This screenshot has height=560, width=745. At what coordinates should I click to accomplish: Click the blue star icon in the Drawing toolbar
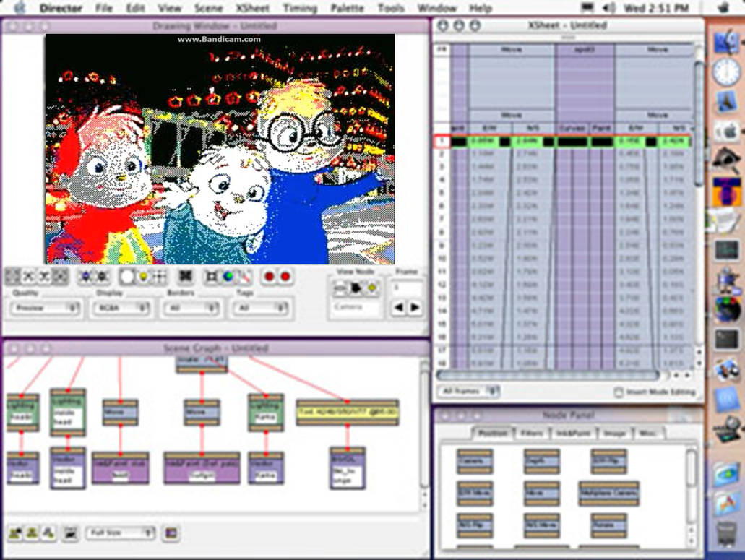[86, 277]
